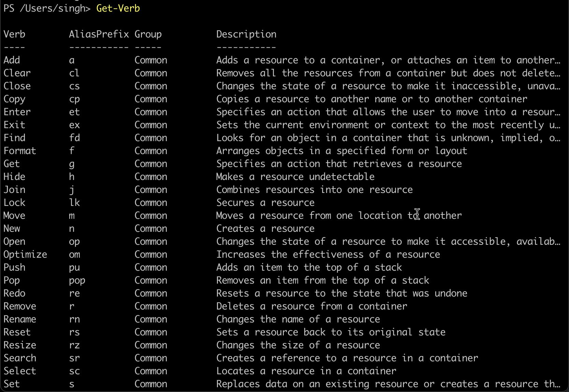The height and width of the screenshot is (392, 569).
Task: Click the 'Optimize' verb in the list
Action: tap(25, 255)
